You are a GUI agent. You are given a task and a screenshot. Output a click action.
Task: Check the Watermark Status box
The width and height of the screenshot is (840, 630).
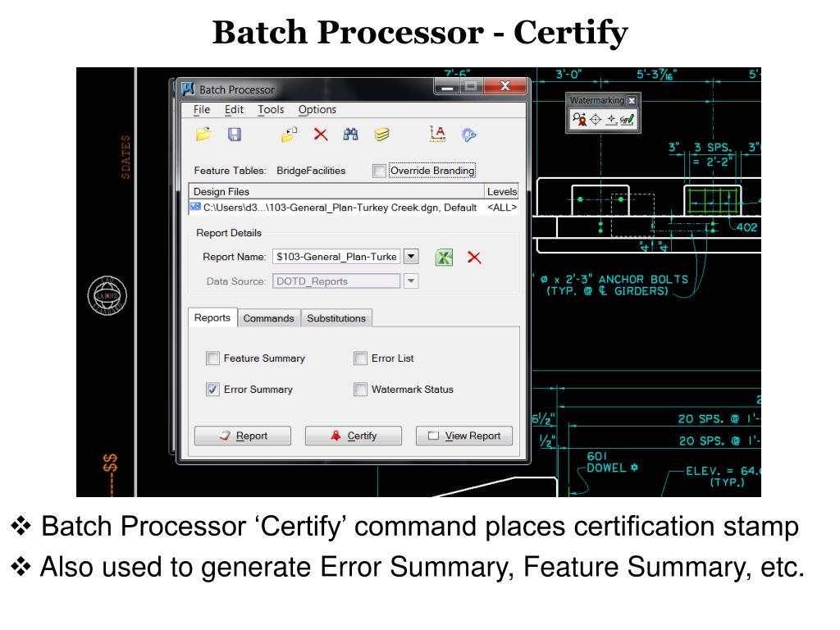tap(361, 389)
